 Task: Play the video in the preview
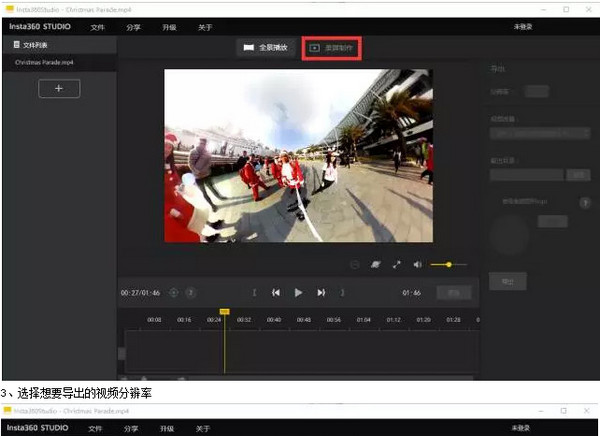point(298,292)
